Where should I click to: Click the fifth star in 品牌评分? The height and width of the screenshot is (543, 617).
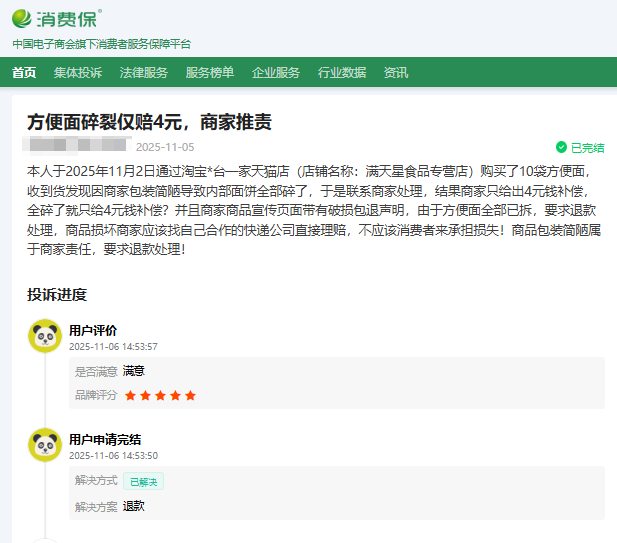coord(190,395)
